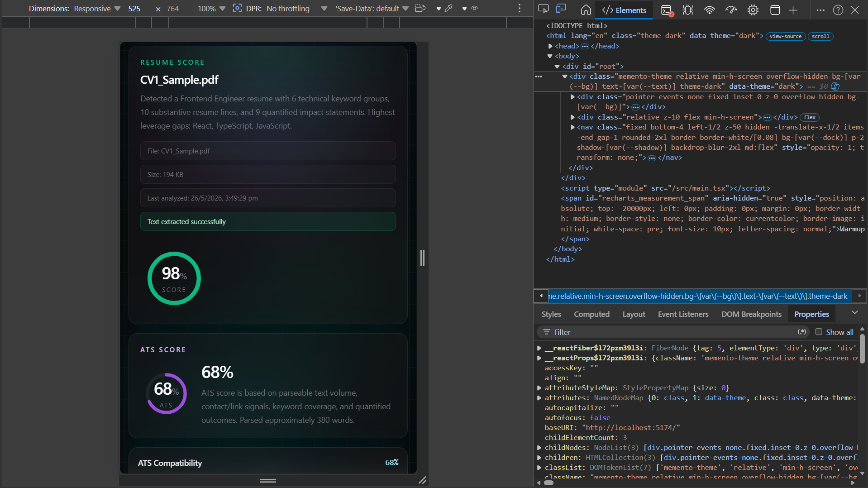Viewport: 868px width, 488px height.
Task: Add more tools with plus icon
Action: (793, 10)
